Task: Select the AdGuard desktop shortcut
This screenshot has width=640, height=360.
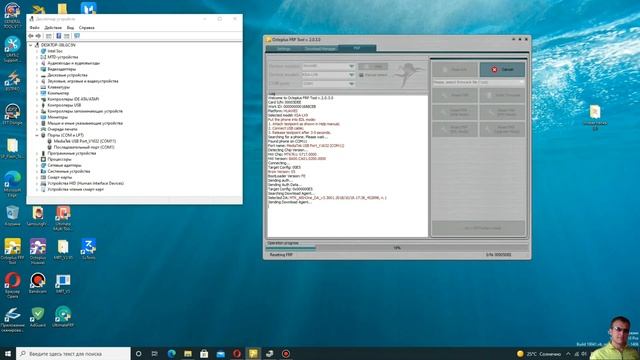Action: coord(38,317)
